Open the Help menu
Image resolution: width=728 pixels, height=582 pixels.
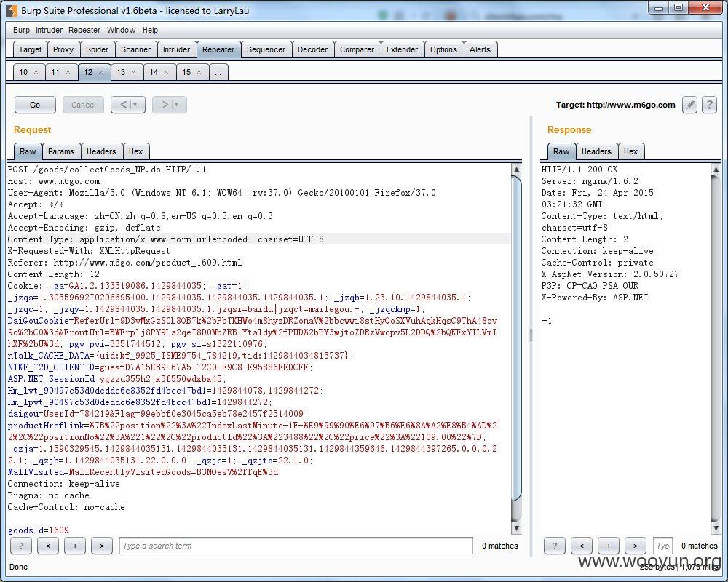(150, 30)
